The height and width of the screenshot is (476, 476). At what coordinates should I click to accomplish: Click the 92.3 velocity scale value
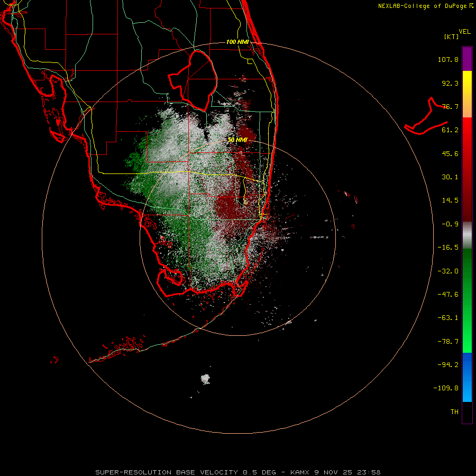[450, 83]
